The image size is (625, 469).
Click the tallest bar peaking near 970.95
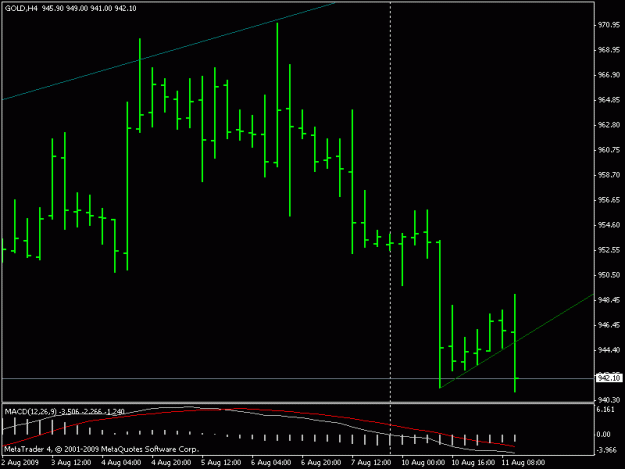click(x=277, y=96)
